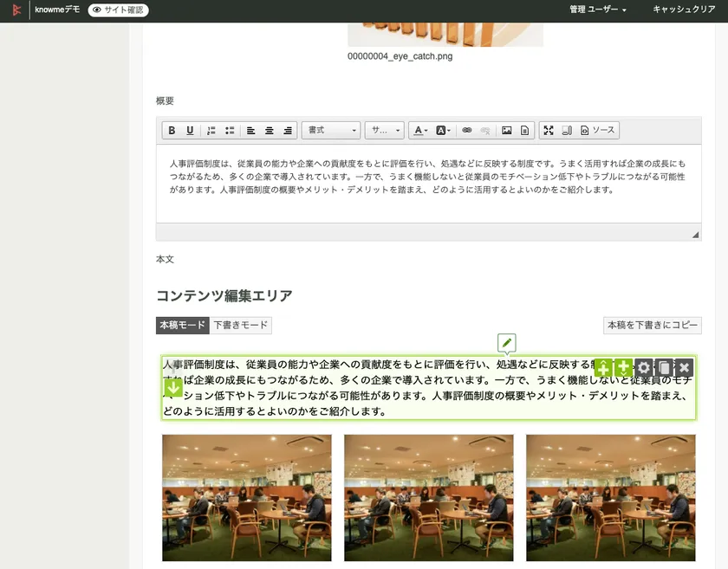This screenshot has width=728, height=569.
Task: Add a block below with plus-down icon
Action: tap(623, 367)
